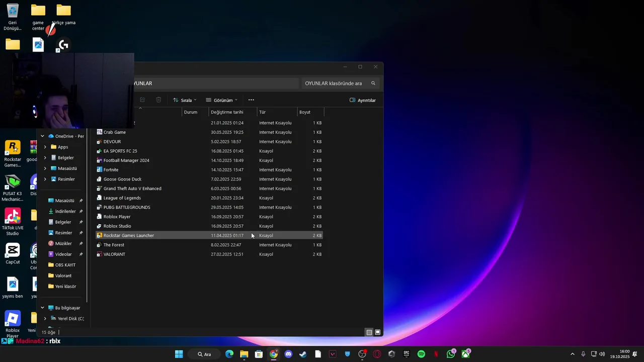Open Discord from the taskbar
The width and height of the screenshot is (644, 362).
(288, 354)
